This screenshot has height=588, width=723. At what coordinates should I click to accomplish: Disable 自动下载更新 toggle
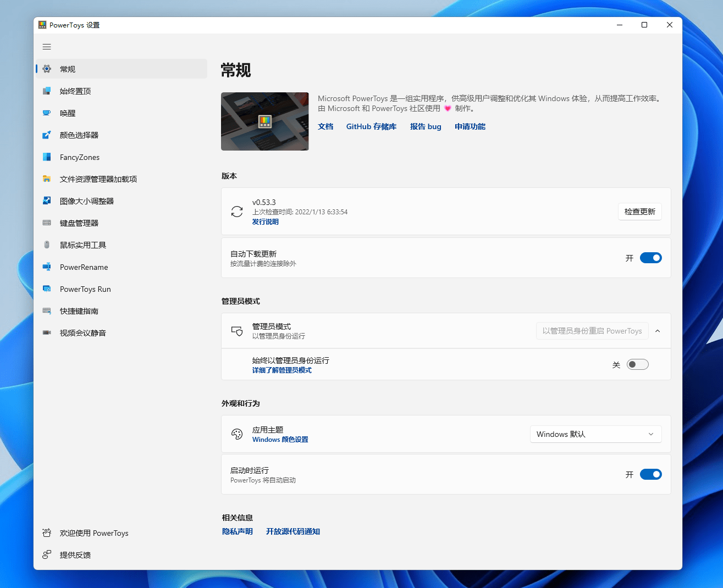pyautogui.click(x=650, y=257)
